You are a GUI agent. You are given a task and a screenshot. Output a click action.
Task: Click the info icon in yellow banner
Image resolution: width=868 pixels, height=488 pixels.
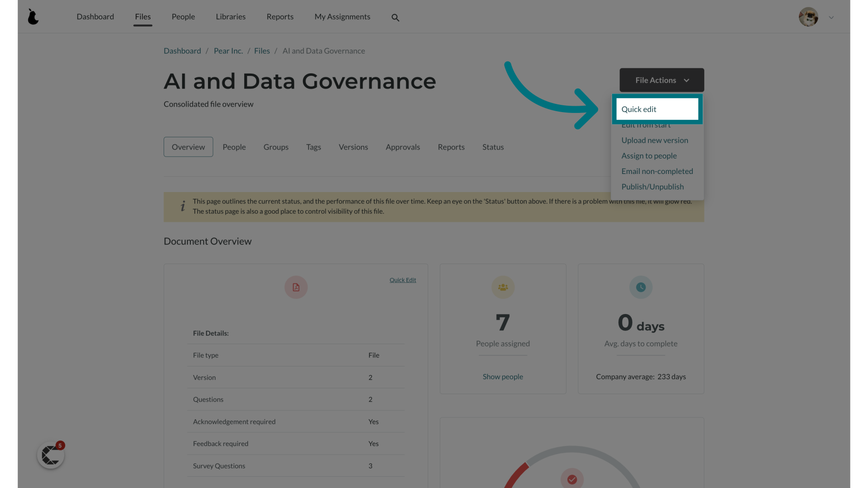click(x=183, y=206)
